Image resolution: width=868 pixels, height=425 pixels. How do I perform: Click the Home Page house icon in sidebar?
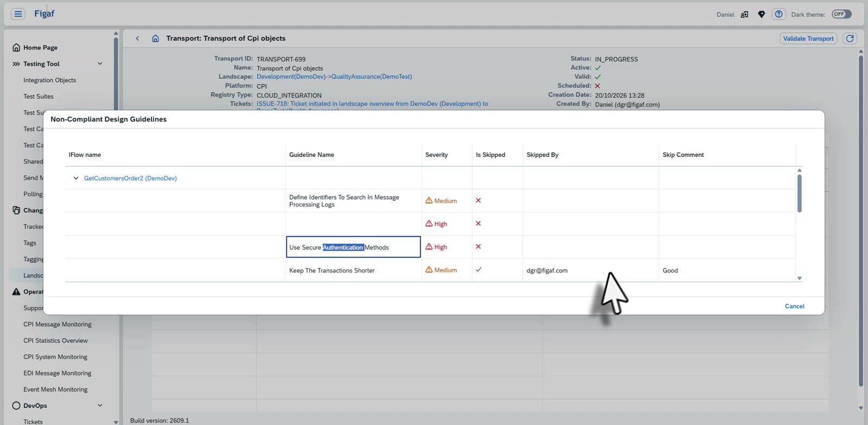tap(16, 48)
